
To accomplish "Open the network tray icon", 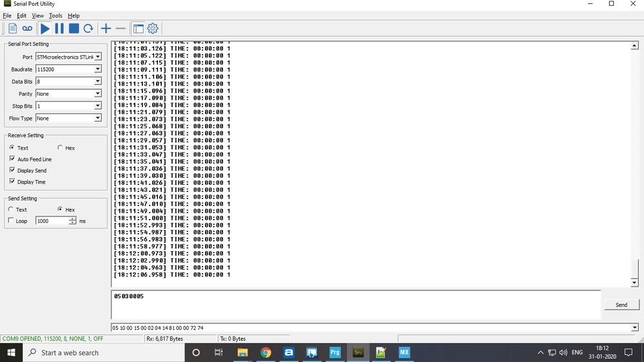I will [552, 352].
